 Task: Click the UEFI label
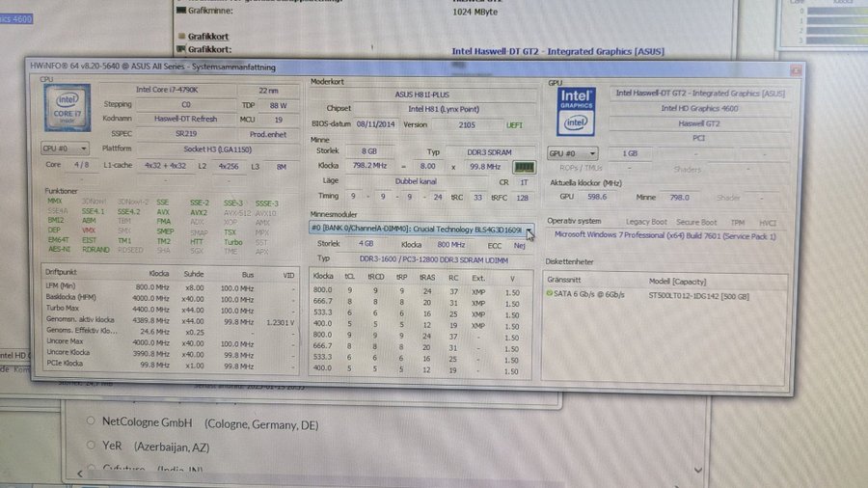[514, 125]
